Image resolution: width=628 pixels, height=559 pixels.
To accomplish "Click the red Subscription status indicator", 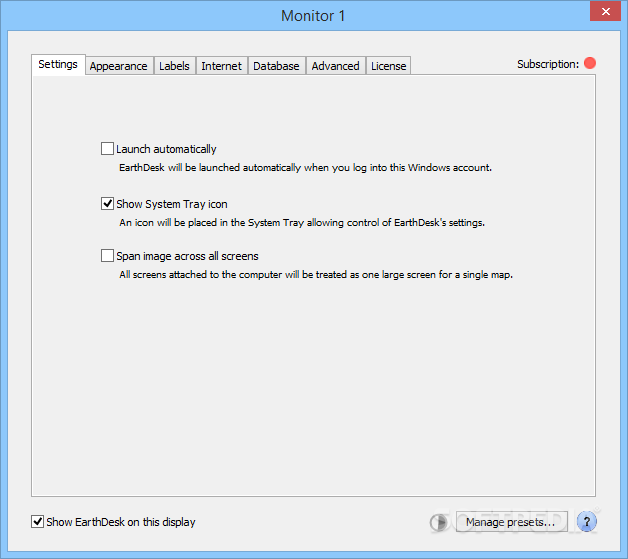I will (590, 63).
